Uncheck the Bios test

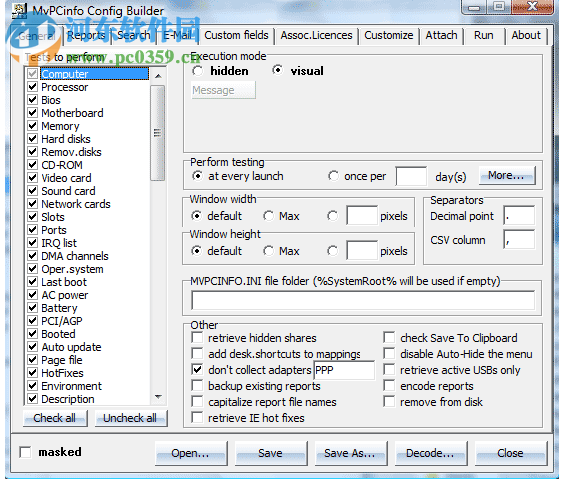tap(32, 100)
